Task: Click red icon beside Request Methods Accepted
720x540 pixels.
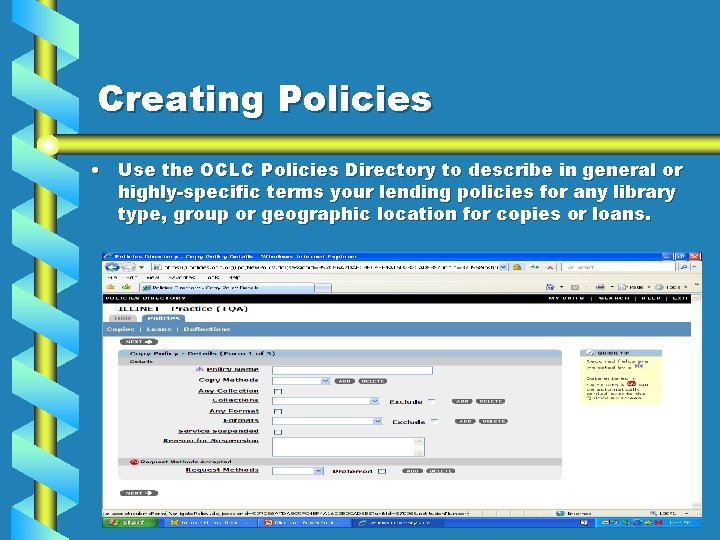Action: [x=134, y=462]
